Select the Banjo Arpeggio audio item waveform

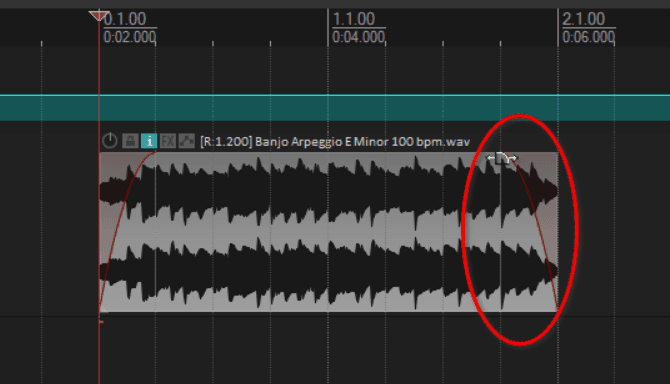tap(328, 232)
